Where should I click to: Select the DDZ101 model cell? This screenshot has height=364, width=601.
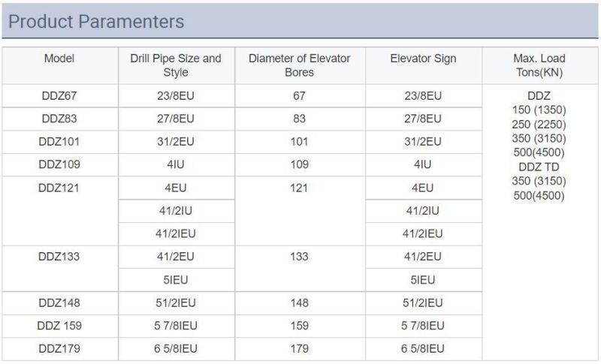pyautogui.click(x=59, y=142)
